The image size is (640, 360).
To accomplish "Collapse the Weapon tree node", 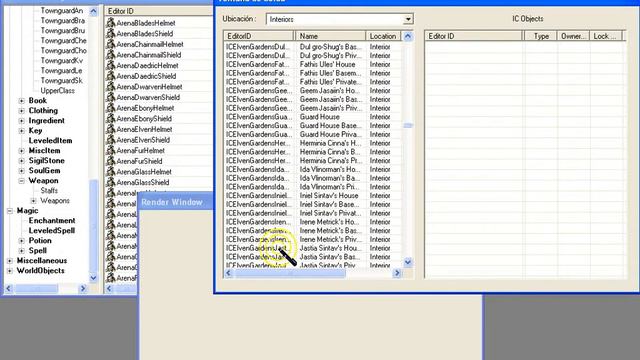I will click(x=22, y=181).
